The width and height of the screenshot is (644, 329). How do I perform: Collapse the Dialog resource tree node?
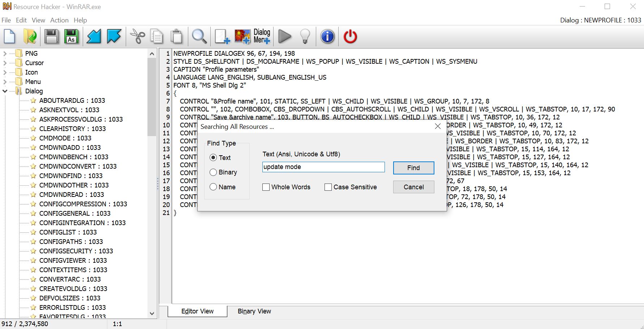[5, 91]
